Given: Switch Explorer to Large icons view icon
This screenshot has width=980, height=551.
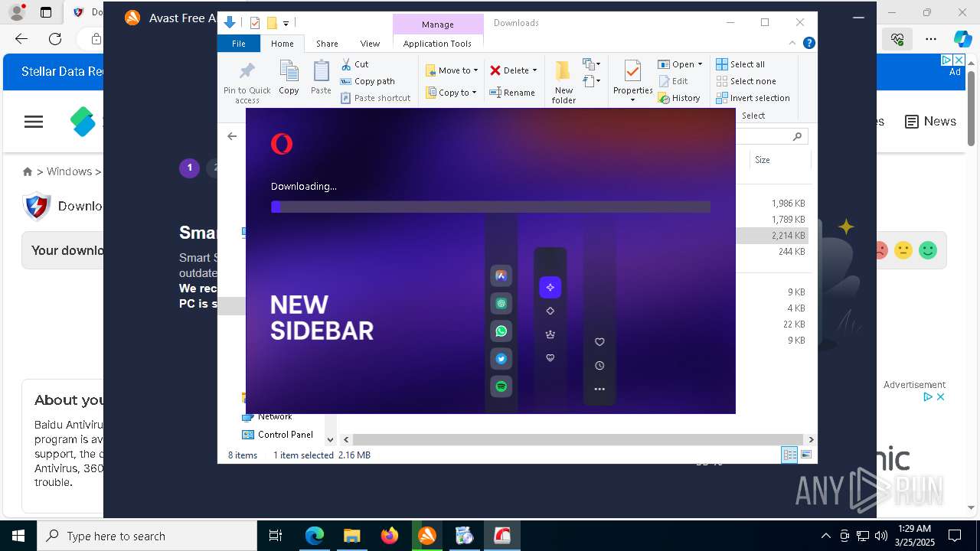Looking at the screenshot, I should pos(806,455).
